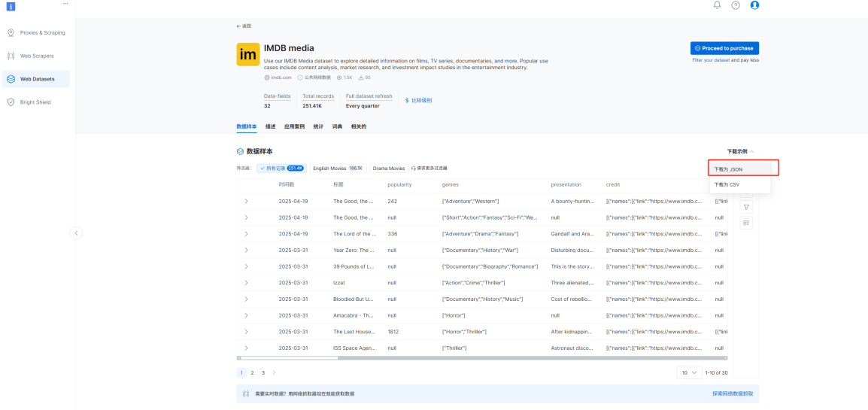The width and height of the screenshot is (868, 410).
Task: Click the Proxies & Scraping pin icon
Action: click(x=11, y=32)
